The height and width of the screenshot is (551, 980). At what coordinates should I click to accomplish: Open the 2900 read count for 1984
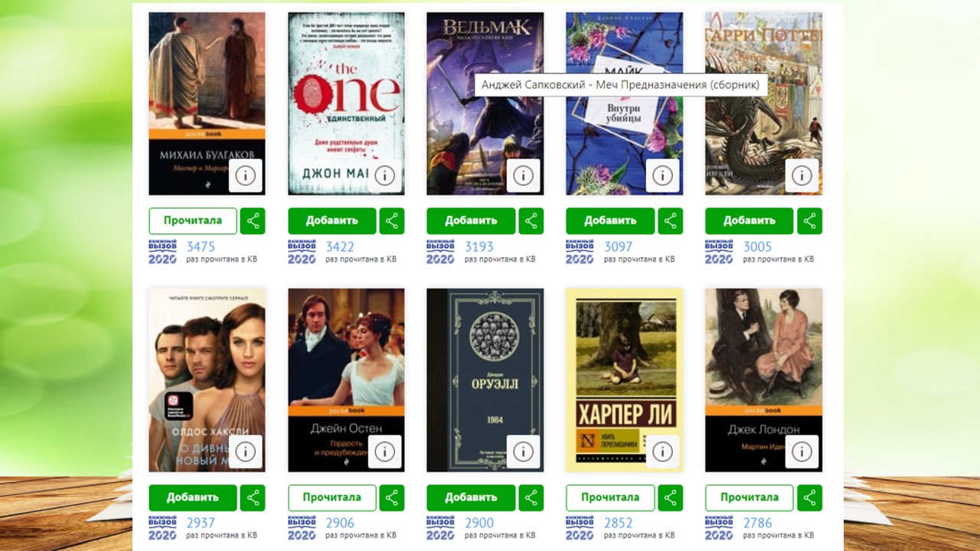[x=479, y=523]
